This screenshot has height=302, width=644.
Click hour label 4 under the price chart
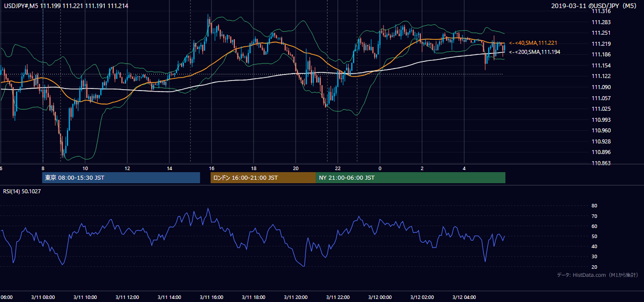point(464,169)
